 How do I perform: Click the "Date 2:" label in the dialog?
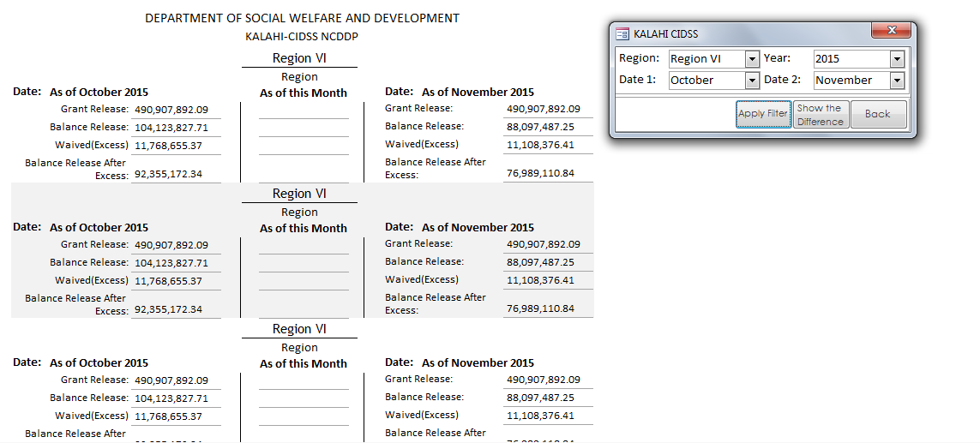click(783, 80)
